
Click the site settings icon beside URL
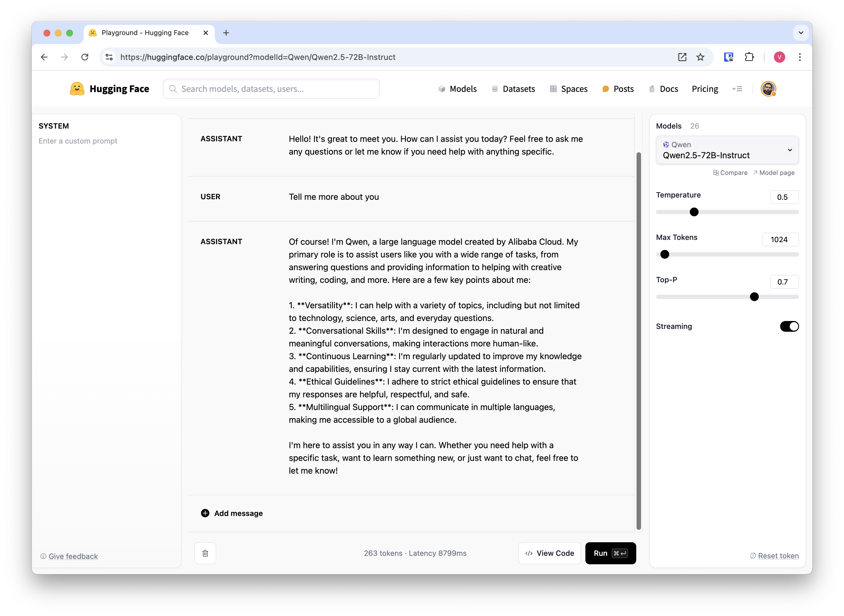(109, 57)
